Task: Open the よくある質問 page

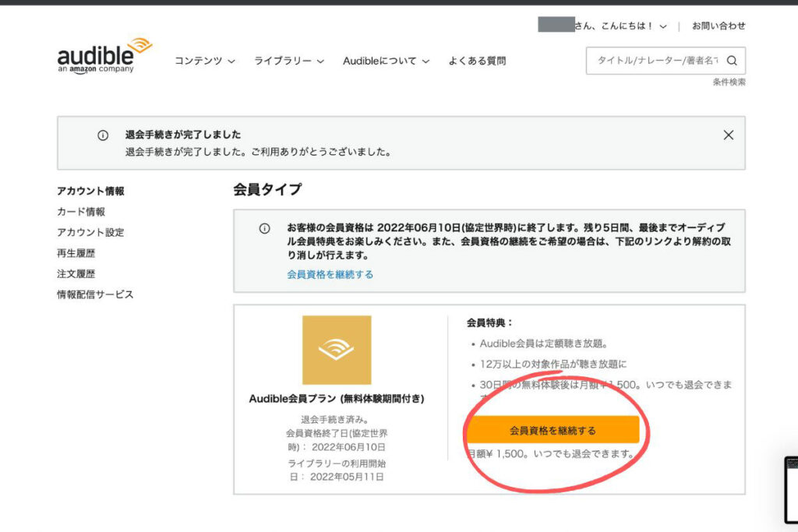Action: pyautogui.click(x=477, y=61)
